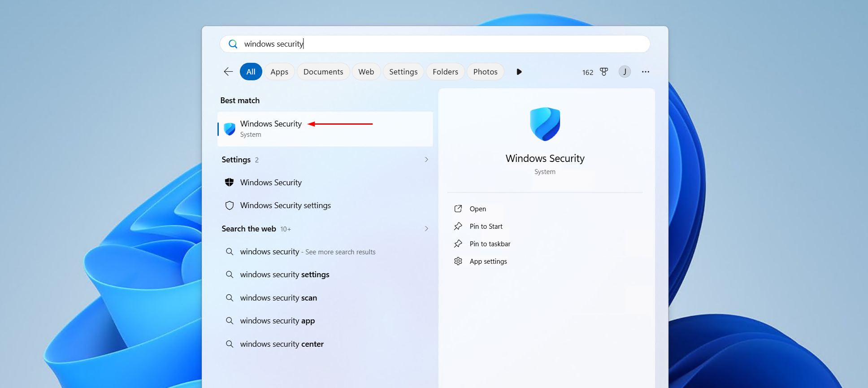Click the large Windows Security shield logo
Screen dimensions: 868x388
pyautogui.click(x=545, y=124)
